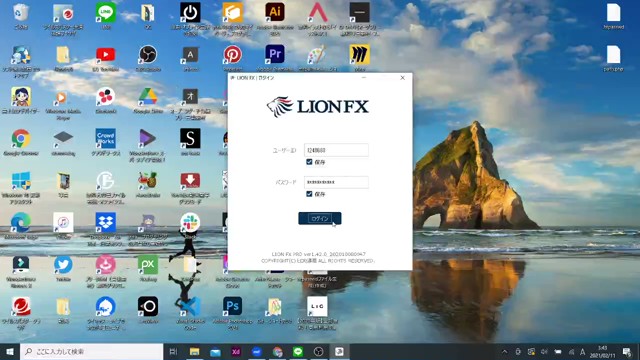Switch to LION FX taskbar button
640x360 pixels.
(x=340, y=351)
